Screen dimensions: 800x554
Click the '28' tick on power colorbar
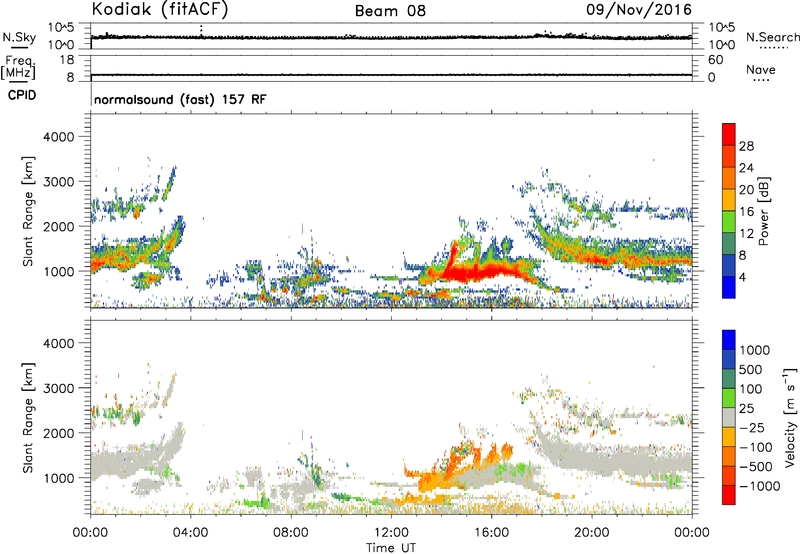click(746, 146)
